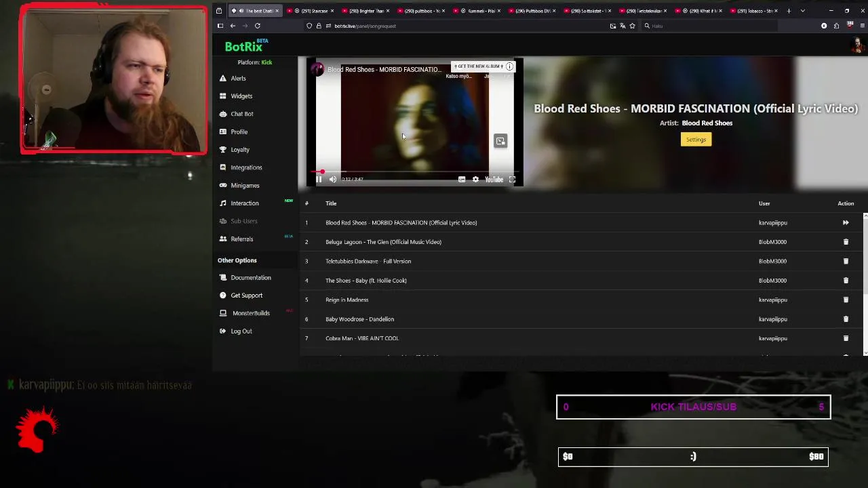Viewport: 868px width, 488px height.
Task: Open the Profile page
Action: tap(239, 131)
